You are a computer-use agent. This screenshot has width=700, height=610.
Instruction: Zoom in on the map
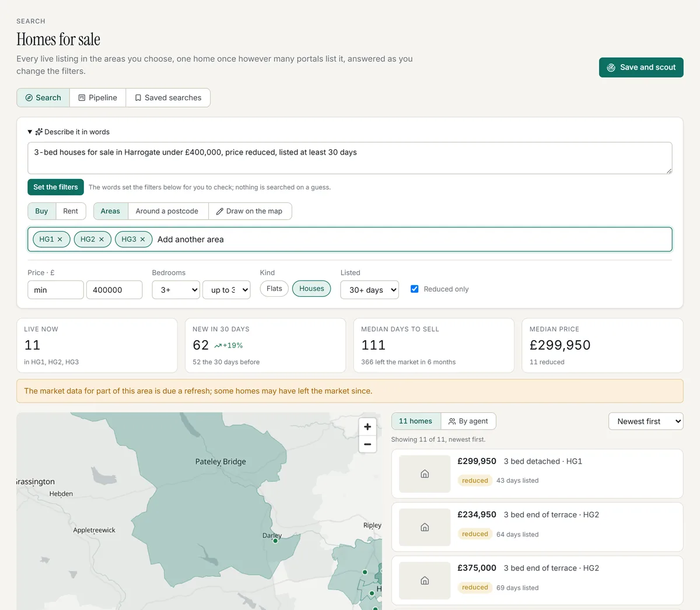367,427
